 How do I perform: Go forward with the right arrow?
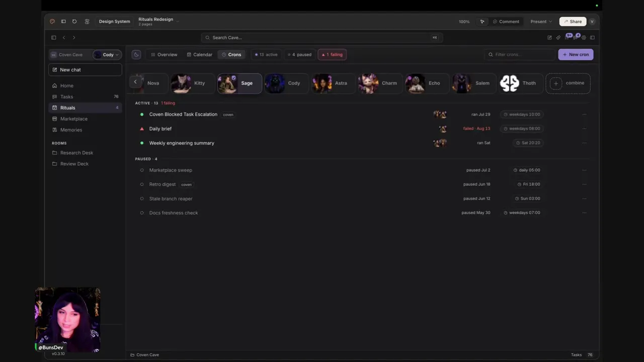(74, 38)
